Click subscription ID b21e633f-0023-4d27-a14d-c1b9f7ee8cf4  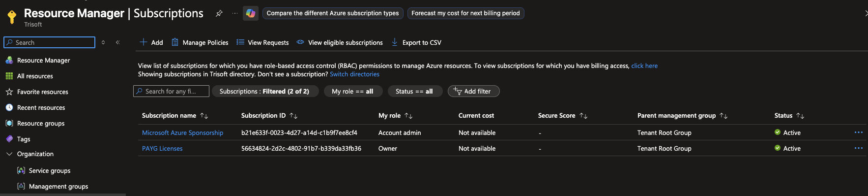pos(299,132)
